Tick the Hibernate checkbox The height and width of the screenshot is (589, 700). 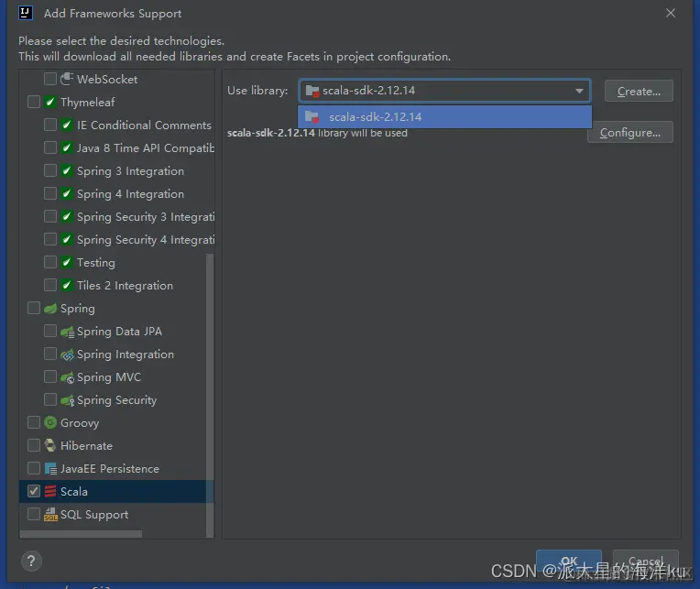coord(34,445)
